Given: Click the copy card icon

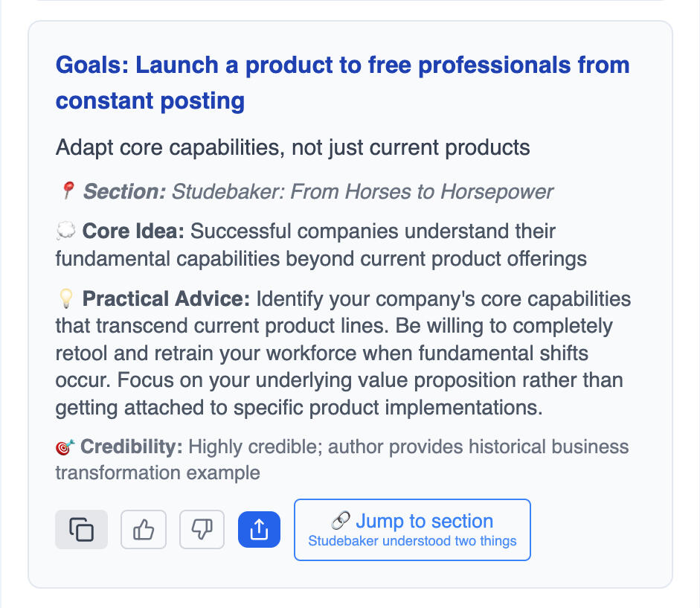Looking at the screenshot, I should coord(81,530).
